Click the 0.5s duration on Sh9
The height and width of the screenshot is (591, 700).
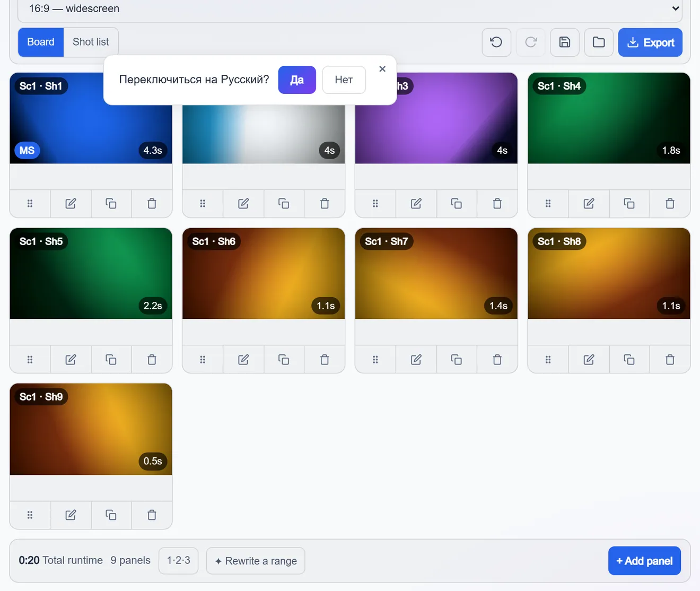pyautogui.click(x=153, y=461)
